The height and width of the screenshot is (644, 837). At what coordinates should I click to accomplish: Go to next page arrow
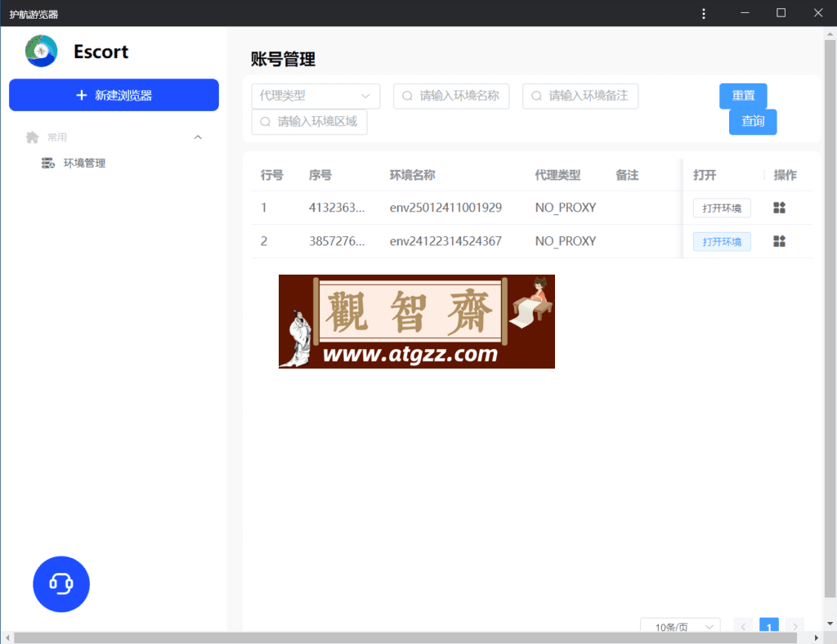coord(794,626)
